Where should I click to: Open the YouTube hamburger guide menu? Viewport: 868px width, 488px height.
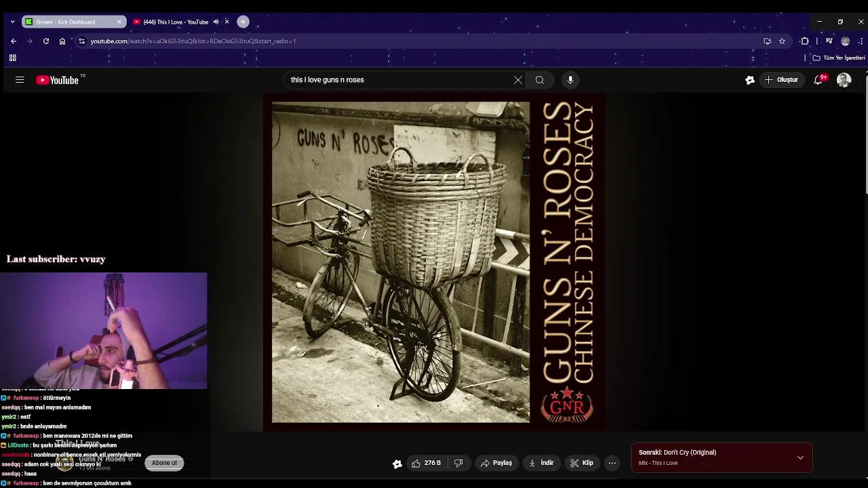tap(20, 80)
